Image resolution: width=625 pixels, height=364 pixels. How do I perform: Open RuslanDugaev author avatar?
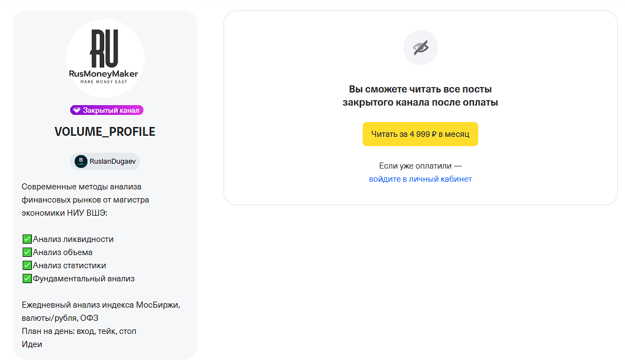81,161
